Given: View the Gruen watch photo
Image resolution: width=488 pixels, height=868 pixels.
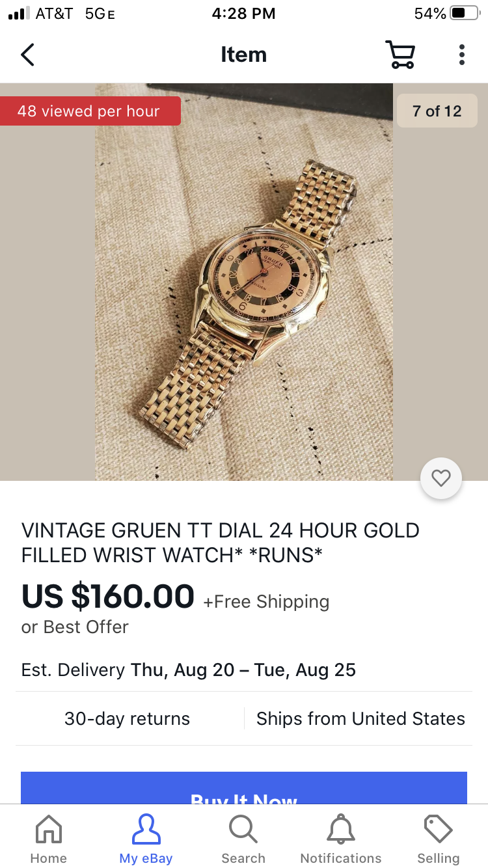Looking at the screenshot, I should tap(244, 282).
